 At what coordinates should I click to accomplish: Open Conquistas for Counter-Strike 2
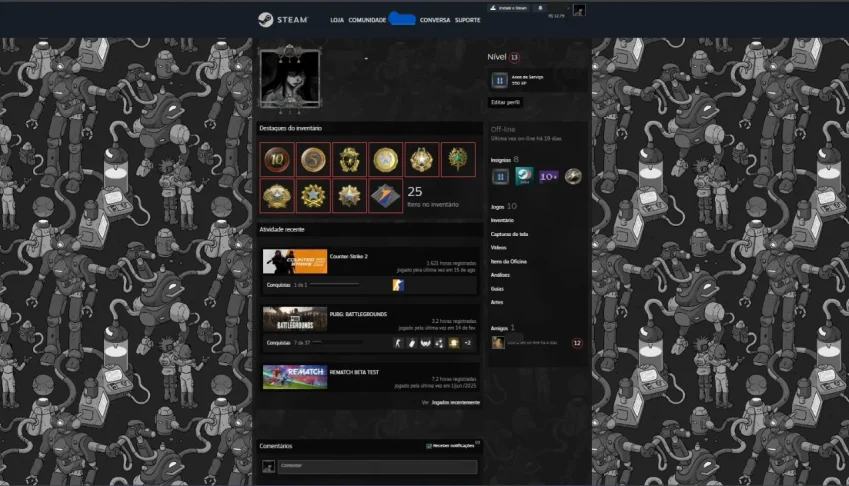coord(278,285)
